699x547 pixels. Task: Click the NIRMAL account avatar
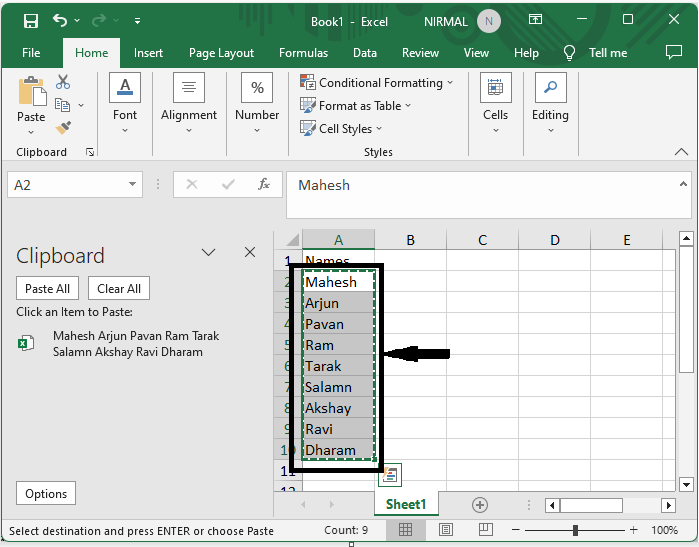coord(489,21)
